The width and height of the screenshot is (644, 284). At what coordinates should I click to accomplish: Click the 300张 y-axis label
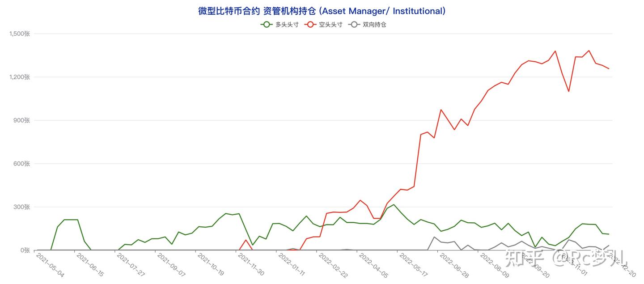coord(22,207)
